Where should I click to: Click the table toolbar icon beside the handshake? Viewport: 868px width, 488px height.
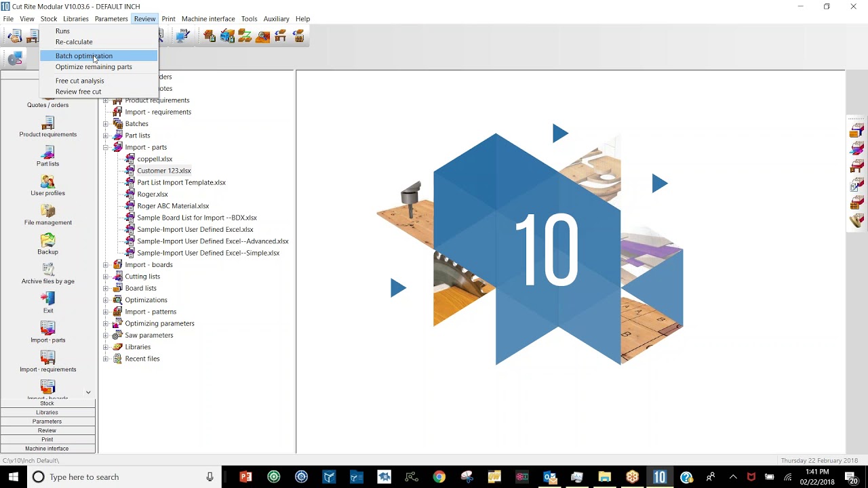point(32,37)
